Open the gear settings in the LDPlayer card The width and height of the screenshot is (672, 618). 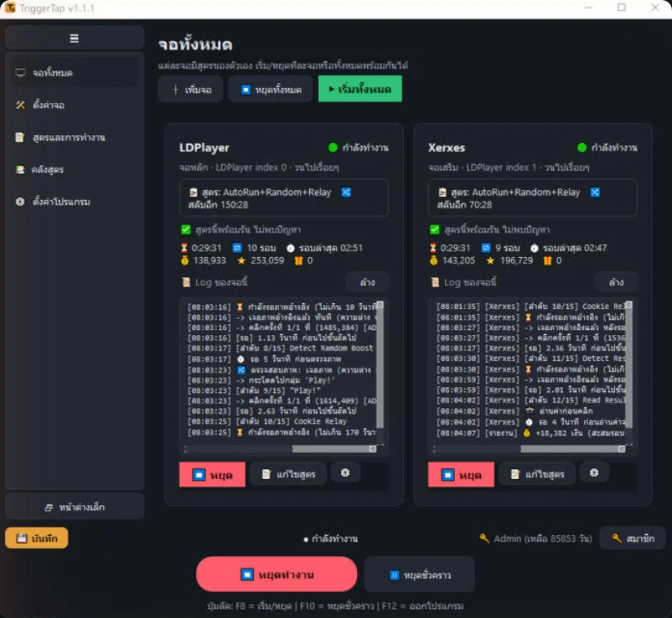(345, 472)
